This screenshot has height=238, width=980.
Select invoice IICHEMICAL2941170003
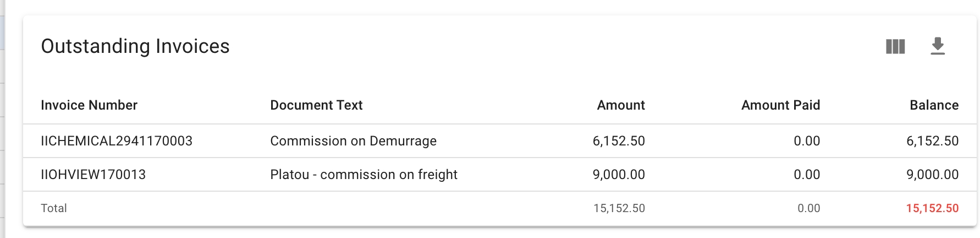tap(117, 141)
